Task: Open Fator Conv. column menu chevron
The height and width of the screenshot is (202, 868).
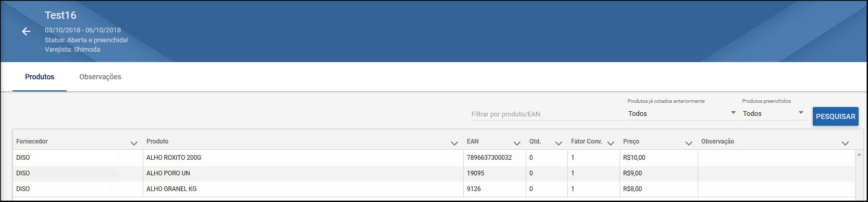Action: pyautogui.click(x=611, y=143)
